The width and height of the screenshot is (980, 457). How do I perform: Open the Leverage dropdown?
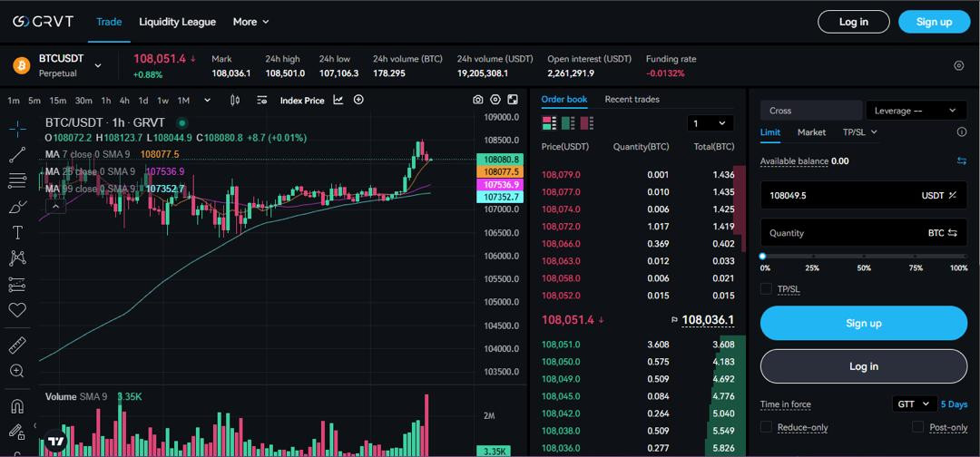tap(916, 111)
